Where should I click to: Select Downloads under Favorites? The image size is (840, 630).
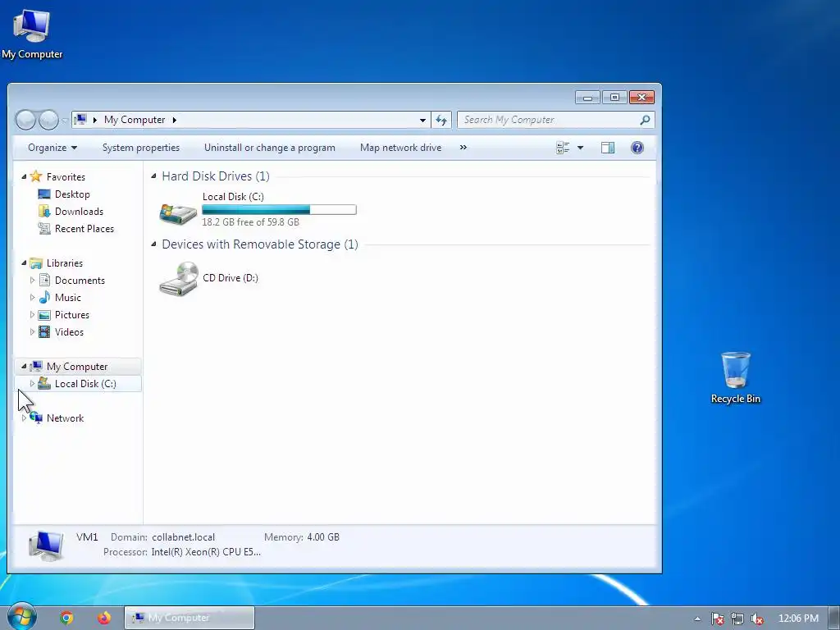click(x=79, y=212)
